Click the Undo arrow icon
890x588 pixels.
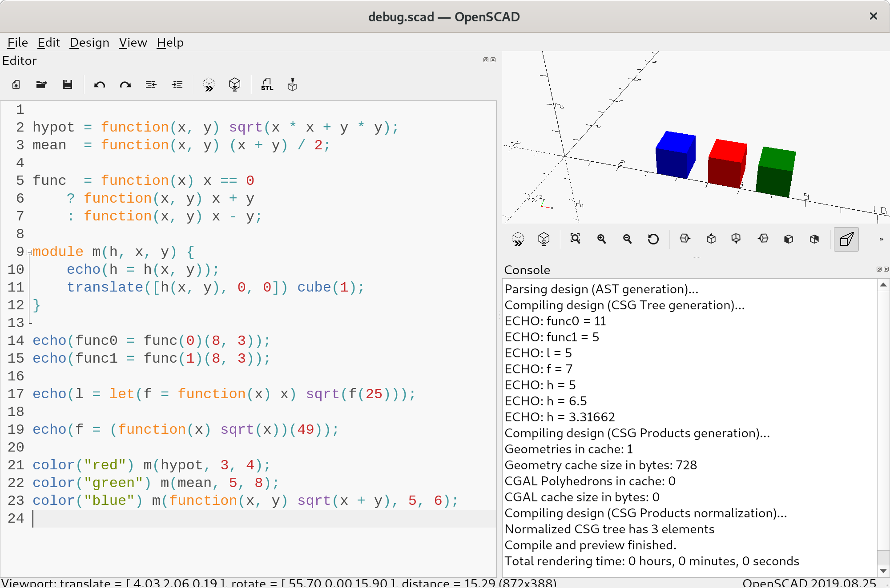tap(99, 84)
